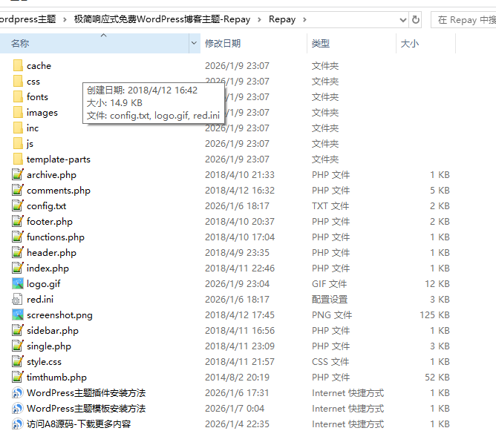Click the inc folder icon
The image size is (496, 448).
pos(18,128)
